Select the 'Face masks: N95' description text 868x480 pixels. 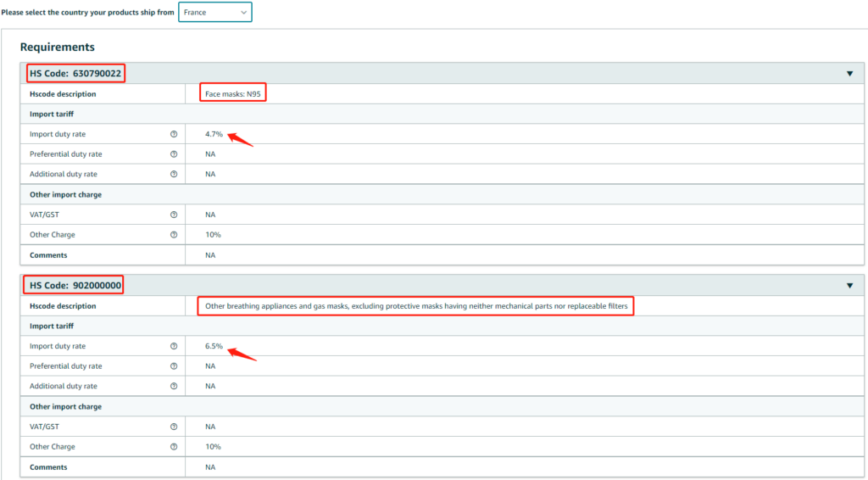coord(233,93)
